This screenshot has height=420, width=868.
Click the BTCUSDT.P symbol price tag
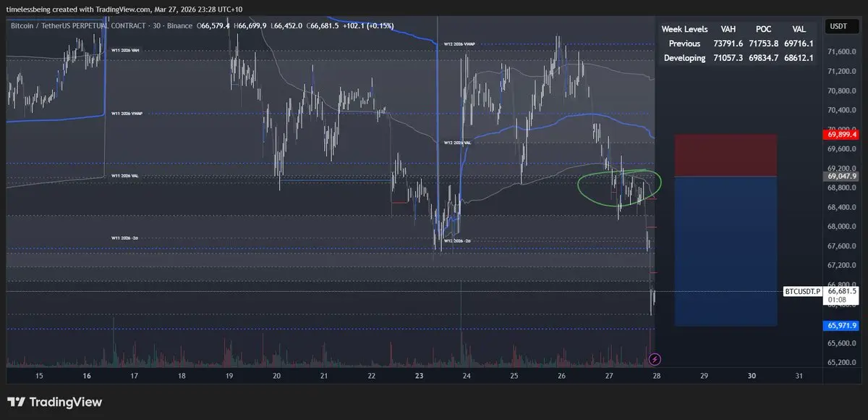click(x=804, y=291)
